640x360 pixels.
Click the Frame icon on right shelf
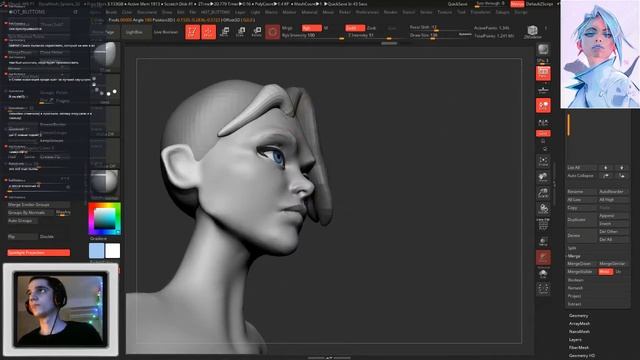coord(543,160)
